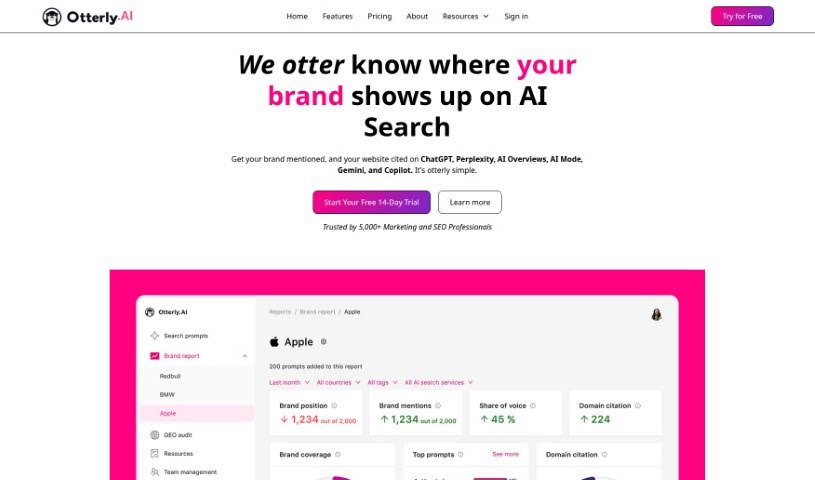This screenshot has width=815, height=480.
Task: Click the Learn more button
Action: point(469,202)
